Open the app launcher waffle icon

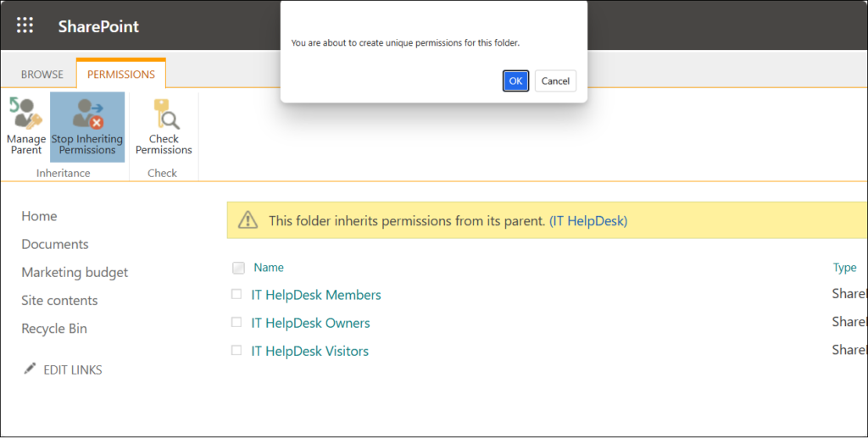pyautogui.click(x=25, y=25)
